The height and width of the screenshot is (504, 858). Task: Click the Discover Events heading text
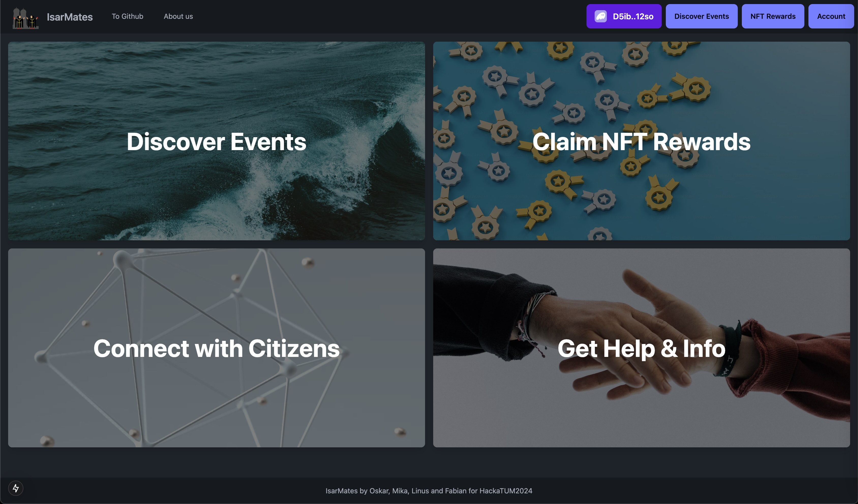point(217,141)
